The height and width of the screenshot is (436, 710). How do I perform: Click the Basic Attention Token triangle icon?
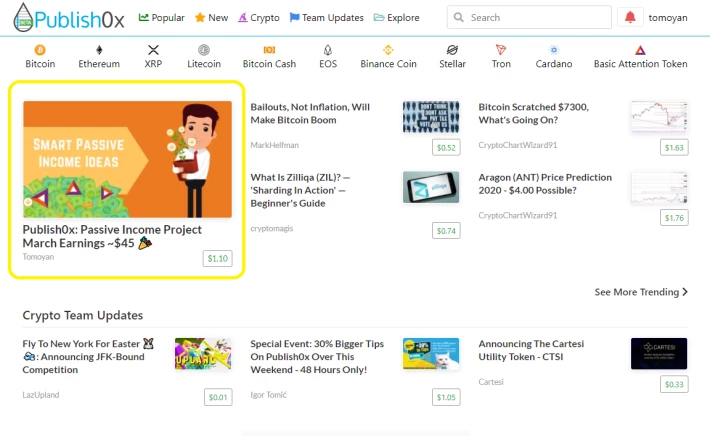point(640,50)
